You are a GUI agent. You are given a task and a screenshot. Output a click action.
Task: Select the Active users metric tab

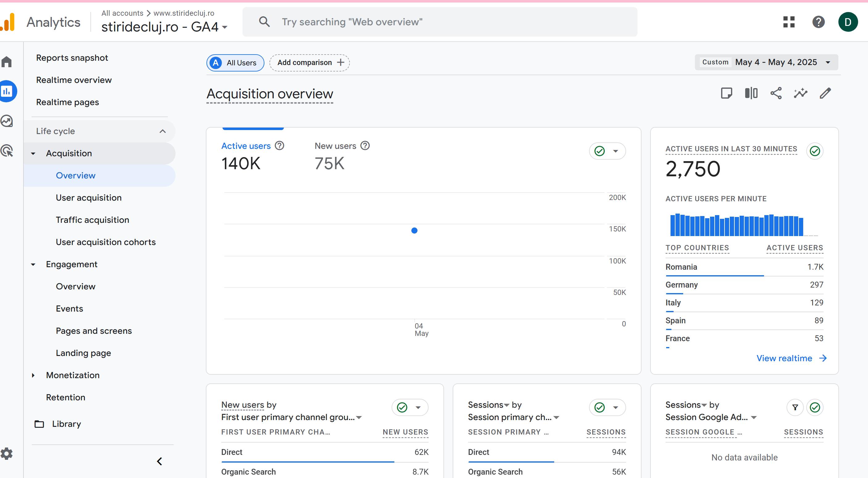pos(246,146)
